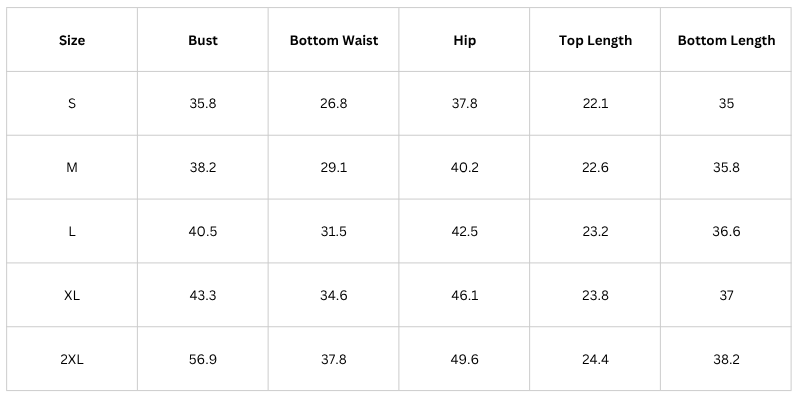Viewport: 800px width, 400px height.
Task: Click the Bottom Waist header cell
Action: click(334, 40)
